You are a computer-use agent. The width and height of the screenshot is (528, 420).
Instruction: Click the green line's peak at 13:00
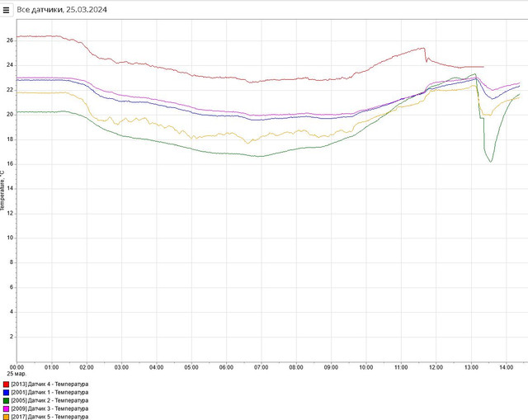475,74
